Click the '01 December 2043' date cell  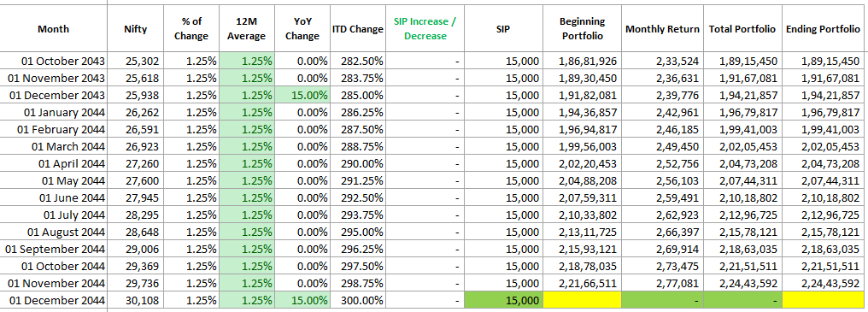54,96
